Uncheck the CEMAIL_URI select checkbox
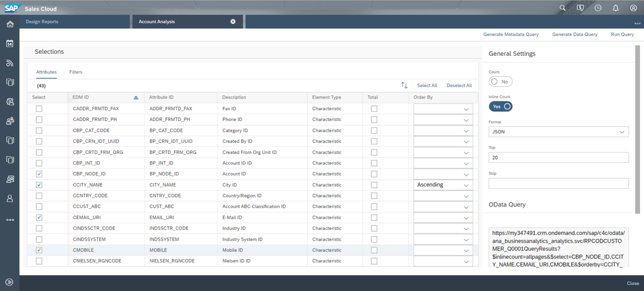Screen dimensions: 644x291 39,218
